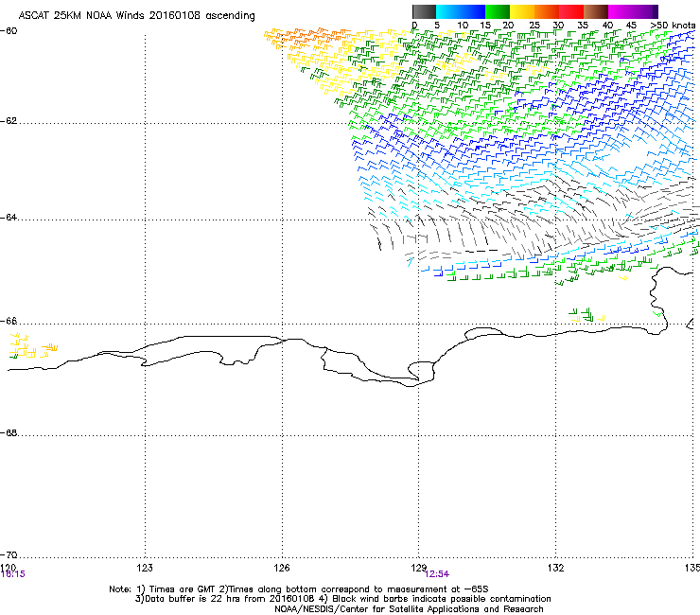Click the '>50 knots' legend label
Screen dimensions: 700x615
click(673, 26)
